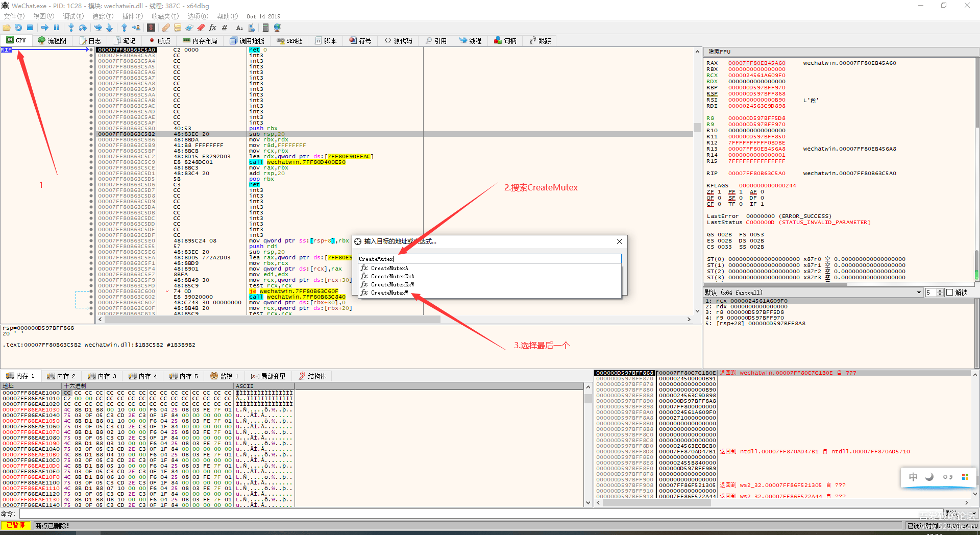Click the patches bandage toolbar icon
The image size is (980, 535).
pyautogui.click(x=166, y=28)
